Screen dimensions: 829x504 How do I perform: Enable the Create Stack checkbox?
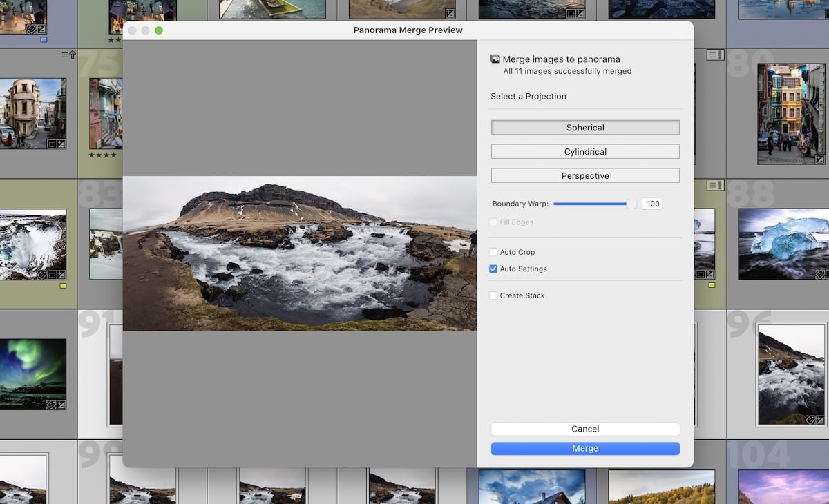pyautogui.click(x=493, y=295)
